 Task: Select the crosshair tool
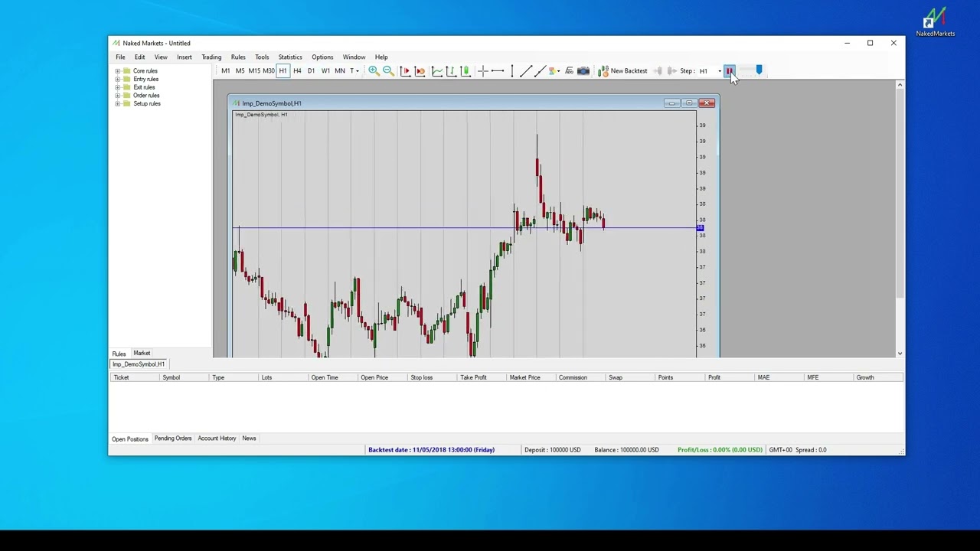483,70
